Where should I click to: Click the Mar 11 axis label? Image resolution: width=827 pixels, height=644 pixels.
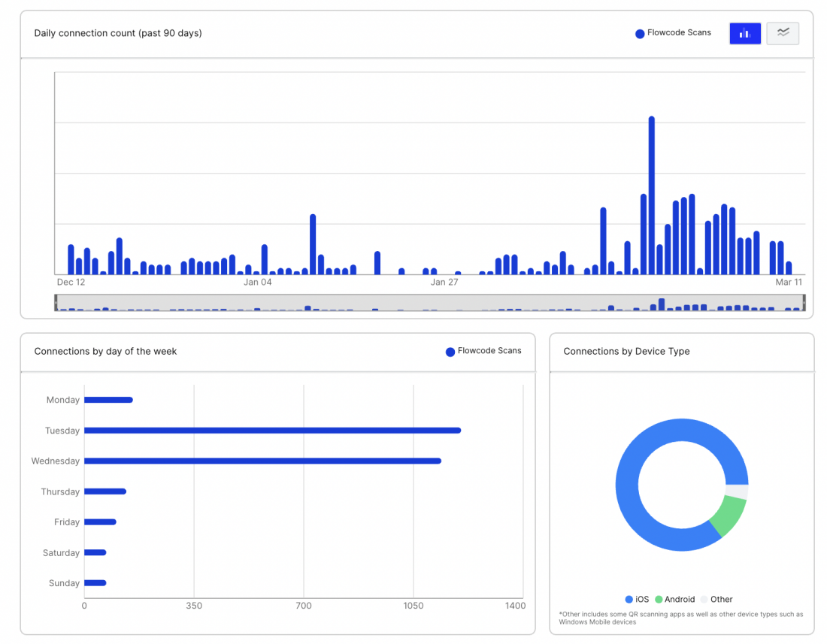[788, 282]
